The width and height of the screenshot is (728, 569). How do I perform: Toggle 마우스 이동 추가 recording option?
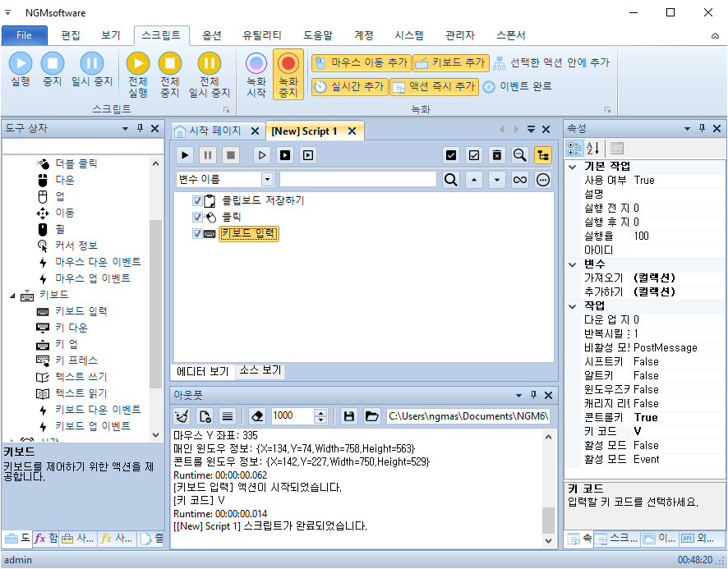pos(362,62)
